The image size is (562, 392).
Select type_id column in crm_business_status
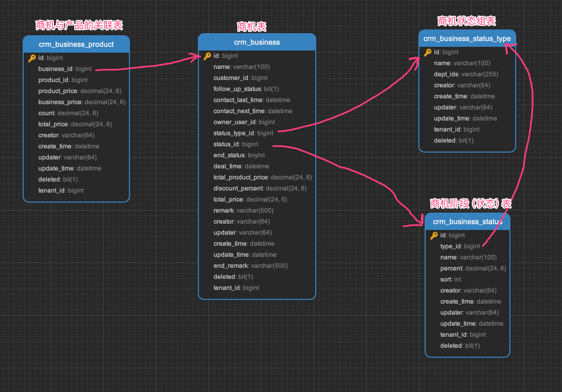coord(460,246)
